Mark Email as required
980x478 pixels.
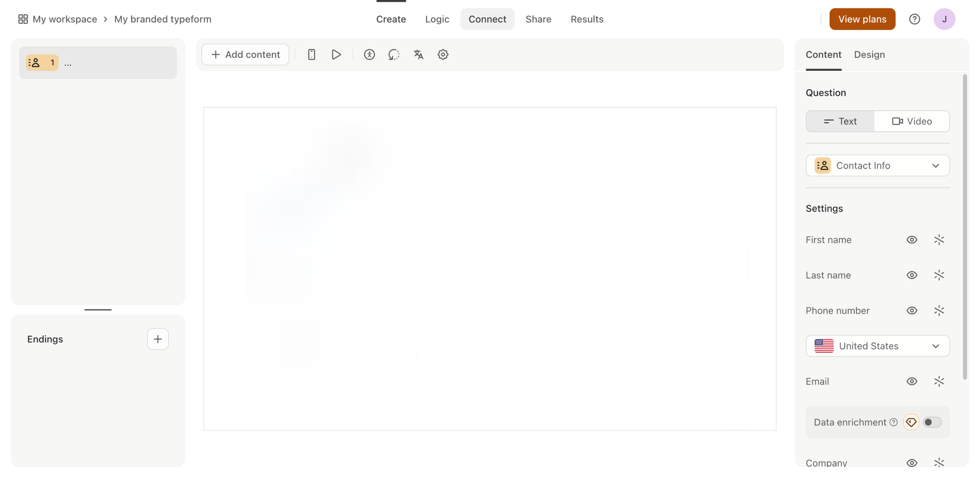pos(939,381)
